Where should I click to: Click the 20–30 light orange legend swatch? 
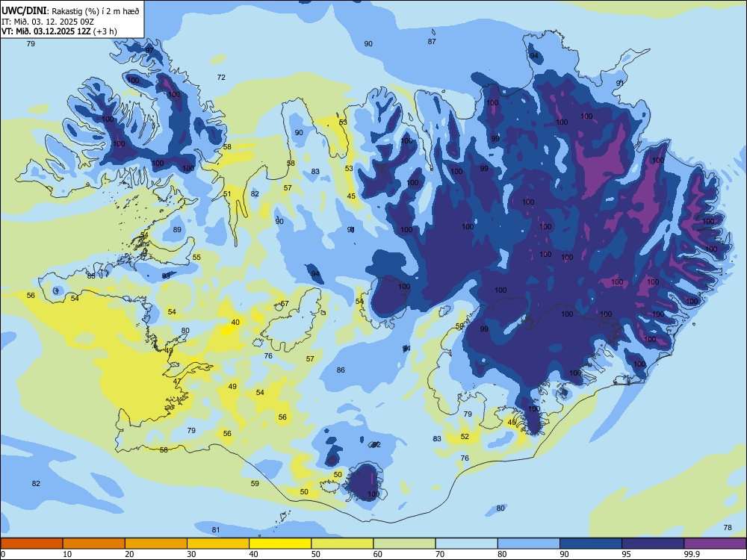pyautogui.click(x=156, y=544)
